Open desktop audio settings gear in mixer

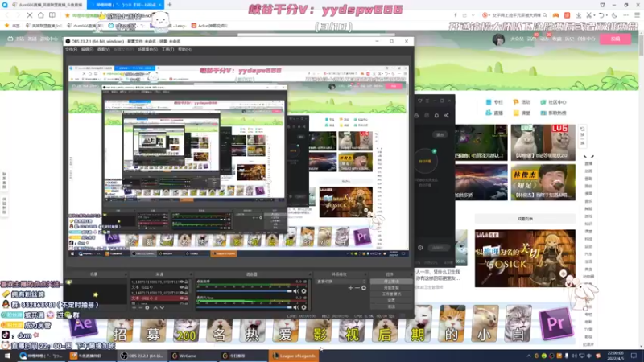point(304,291)
